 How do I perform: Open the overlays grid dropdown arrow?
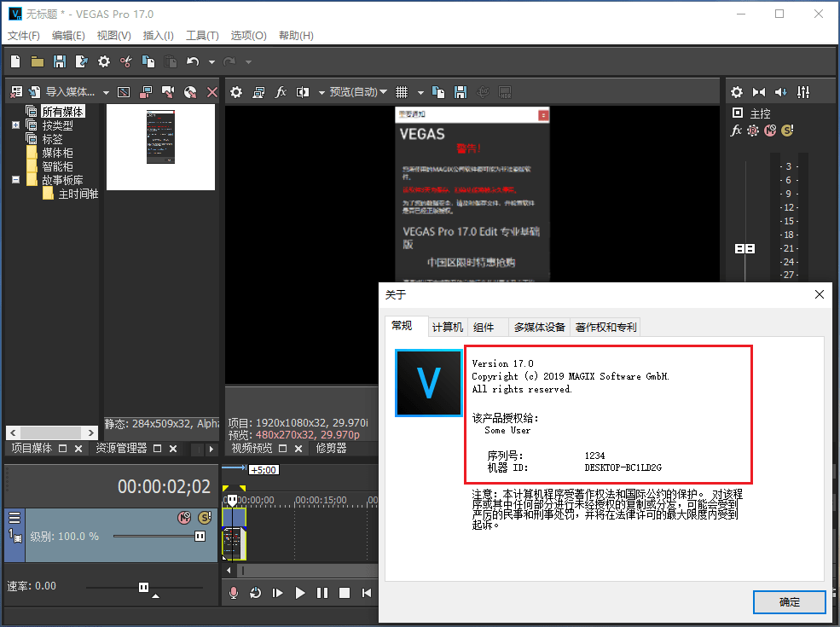tap(420, 93)
